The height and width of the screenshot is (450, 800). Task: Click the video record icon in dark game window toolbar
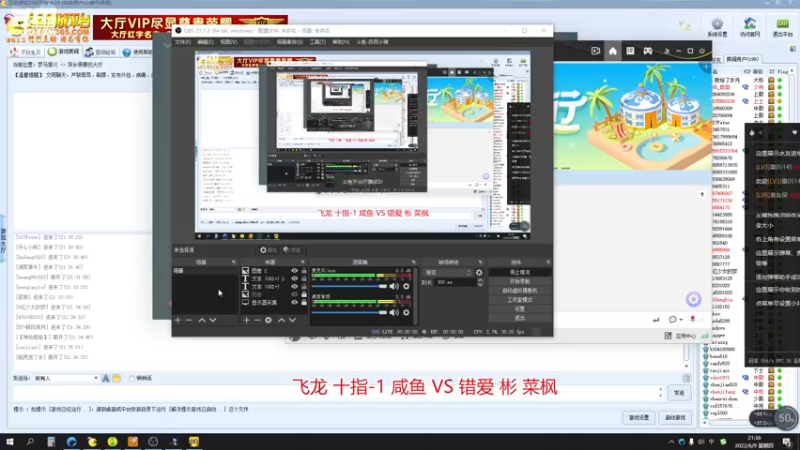(x=595, y=51)
